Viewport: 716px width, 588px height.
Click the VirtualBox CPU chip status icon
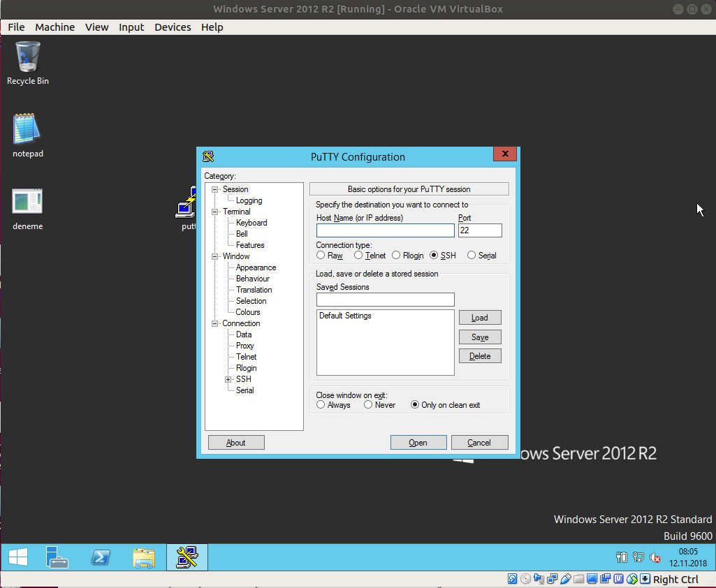[x=619, y=580]
